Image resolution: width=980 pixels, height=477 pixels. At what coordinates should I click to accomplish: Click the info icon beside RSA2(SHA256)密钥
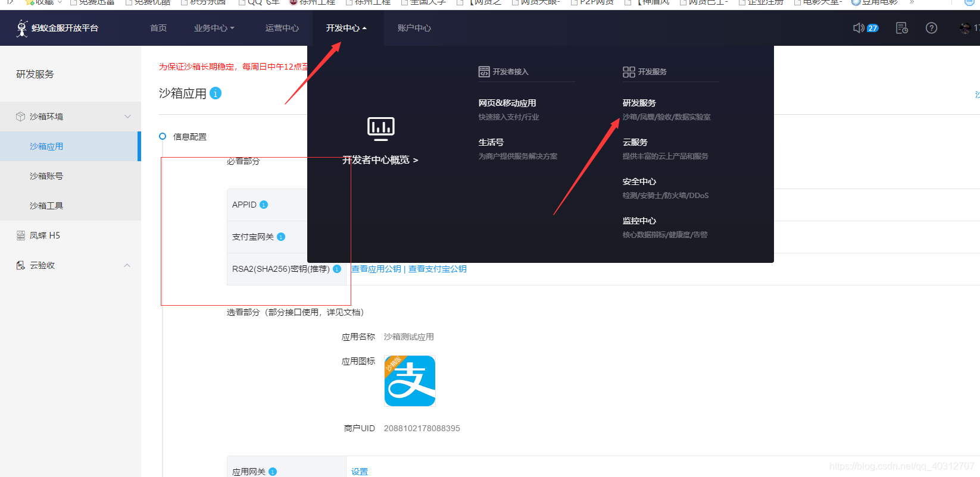[x=337, y=269]
